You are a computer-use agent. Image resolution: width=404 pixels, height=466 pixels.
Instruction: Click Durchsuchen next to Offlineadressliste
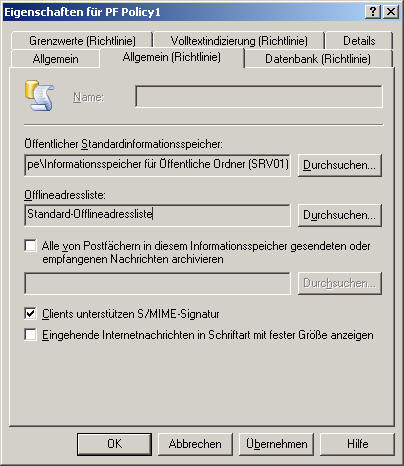(339, 215)
